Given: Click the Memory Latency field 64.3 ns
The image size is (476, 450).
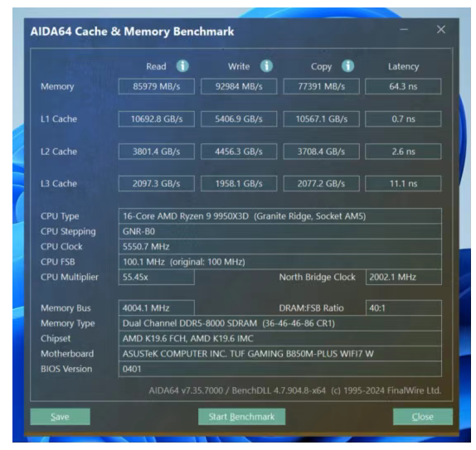Looking at the screenshot, I should [x=403, y=86].
